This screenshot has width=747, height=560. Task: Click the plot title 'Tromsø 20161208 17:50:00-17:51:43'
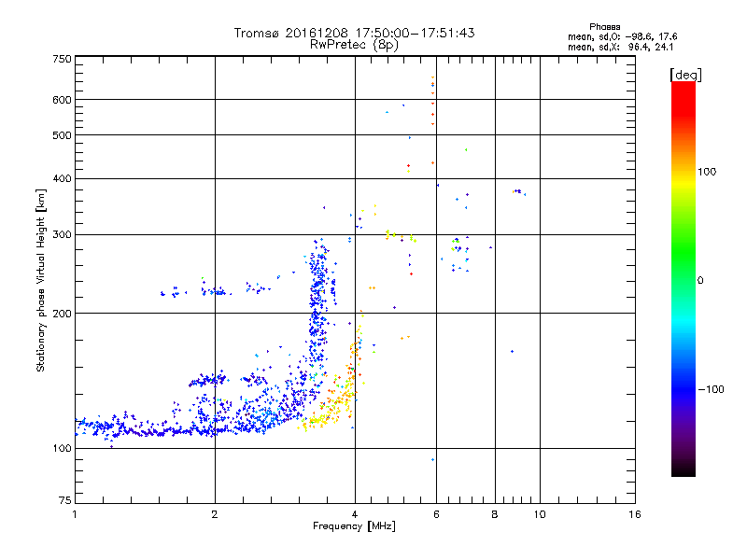(354, 33)
